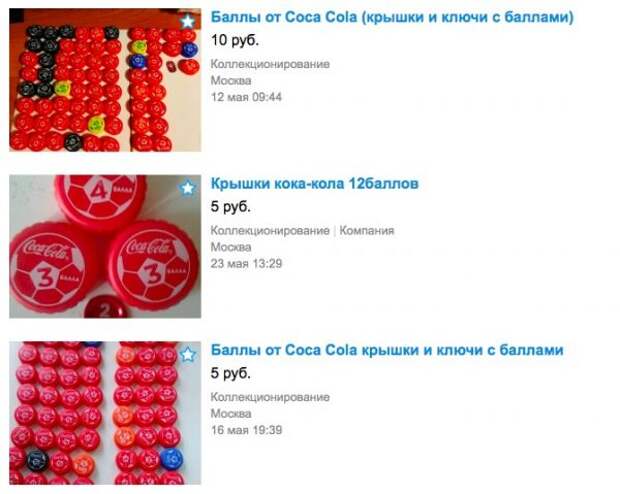Viewport: 620px width, 494px height.
Task: Click the 16 мая 19:39 timestamp
Action: pos(246,430)
